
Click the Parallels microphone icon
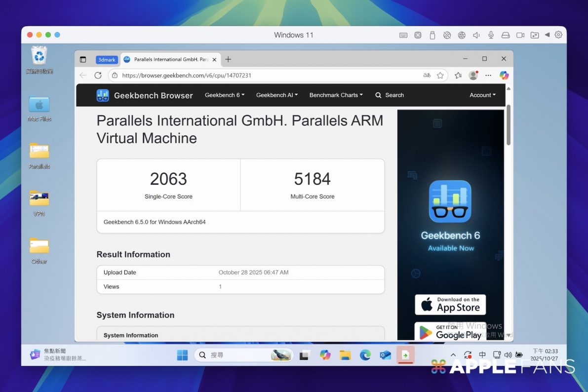click(491, 35)
